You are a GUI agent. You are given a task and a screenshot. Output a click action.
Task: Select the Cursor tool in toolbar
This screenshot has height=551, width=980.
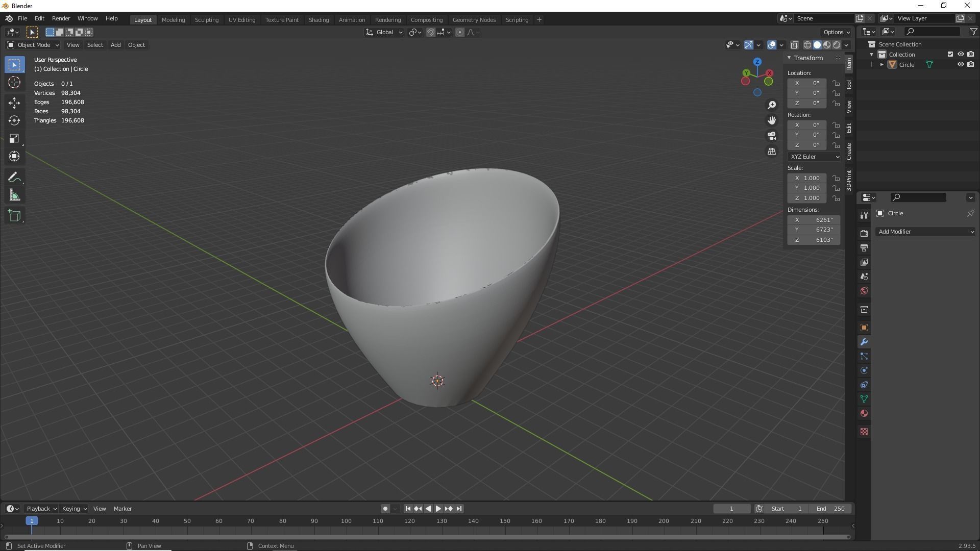pos(14,83)
